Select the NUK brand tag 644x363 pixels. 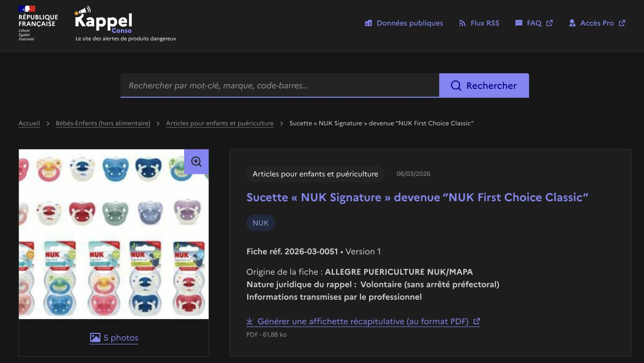click(261, 223)
